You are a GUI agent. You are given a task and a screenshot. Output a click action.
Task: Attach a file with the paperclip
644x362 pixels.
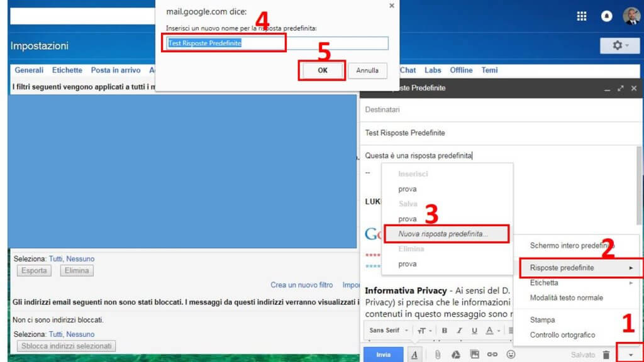coord(438,354)
